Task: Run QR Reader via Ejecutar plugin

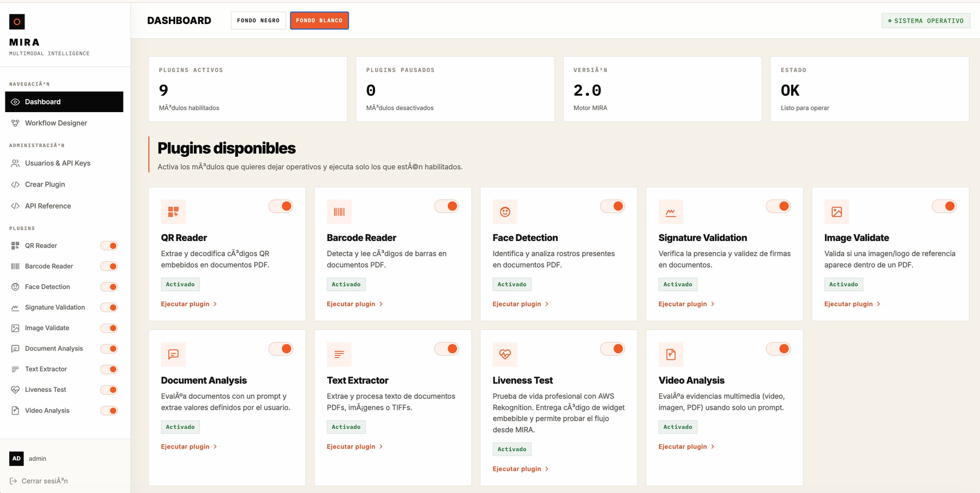Action: coord(189,304)
